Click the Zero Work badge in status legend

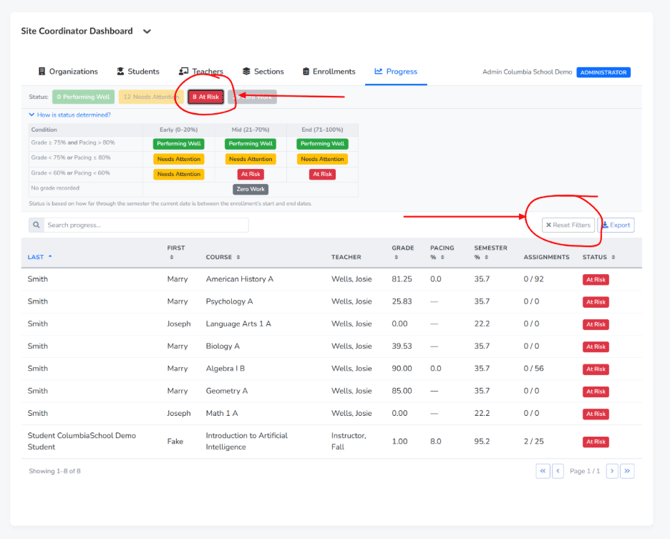point(250,189)
